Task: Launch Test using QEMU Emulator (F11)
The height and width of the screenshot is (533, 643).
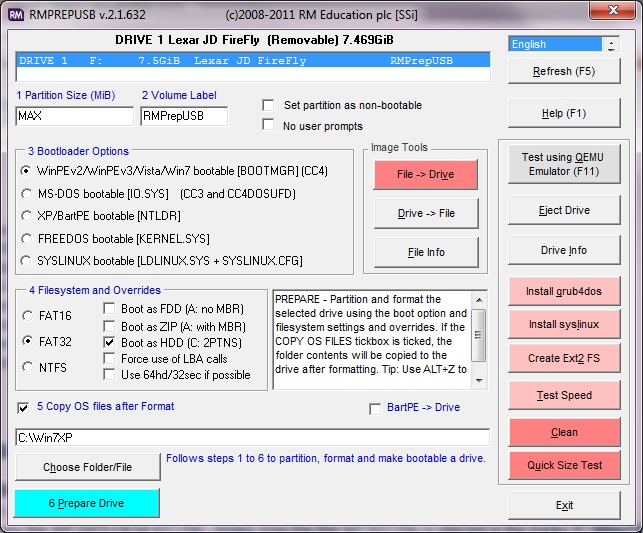Action: click(x=564, y=164)
